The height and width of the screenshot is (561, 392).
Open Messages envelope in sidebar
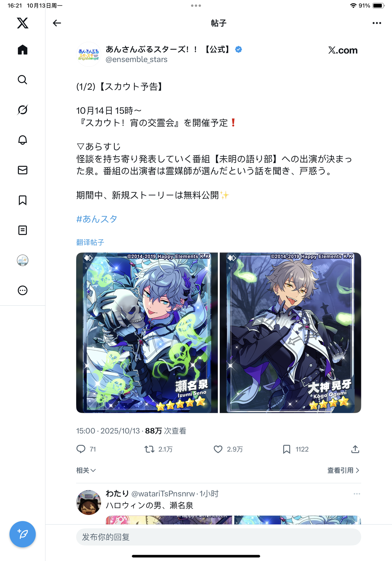(22, 170)
